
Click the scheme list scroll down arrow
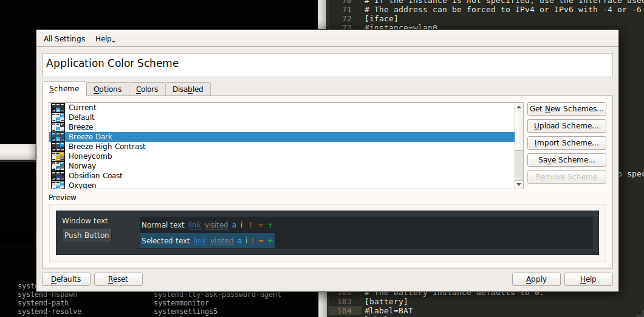(x=519, y=184)
